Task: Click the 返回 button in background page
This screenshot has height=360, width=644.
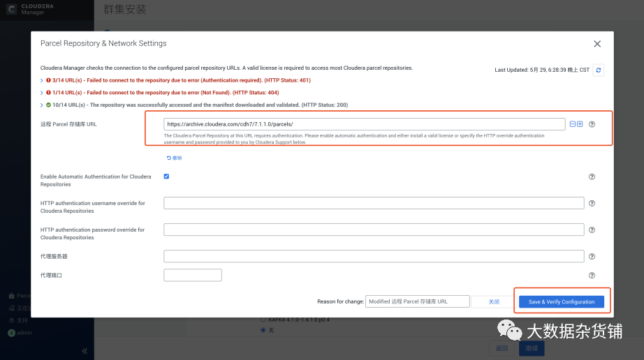Action: [x=502, y=348]
